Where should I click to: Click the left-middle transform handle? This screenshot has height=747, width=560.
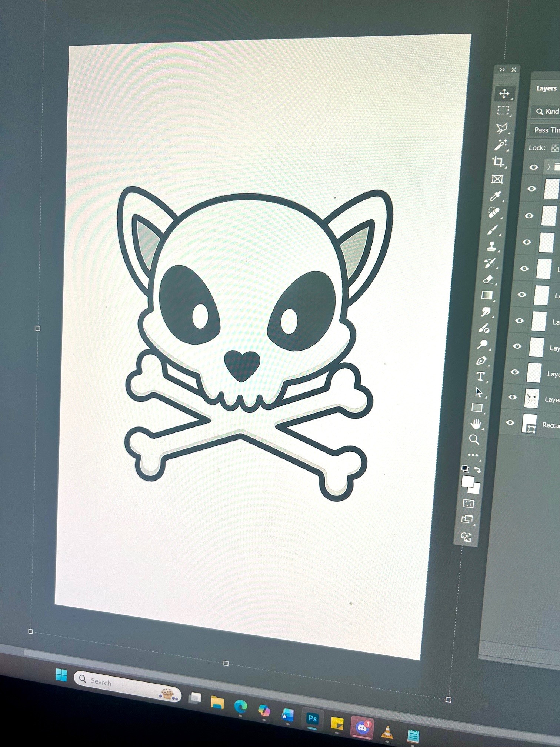coord(38,328)
